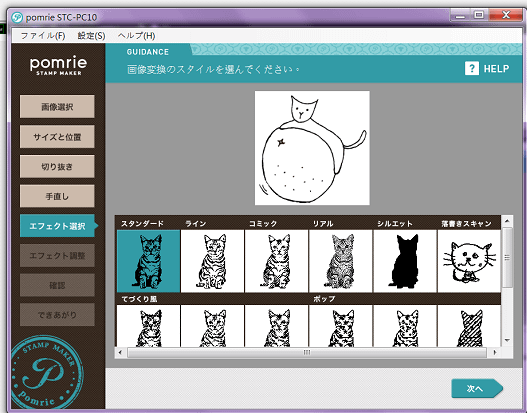
Task: Open the サイズと位置 step
Action: [x=57, y=137]
